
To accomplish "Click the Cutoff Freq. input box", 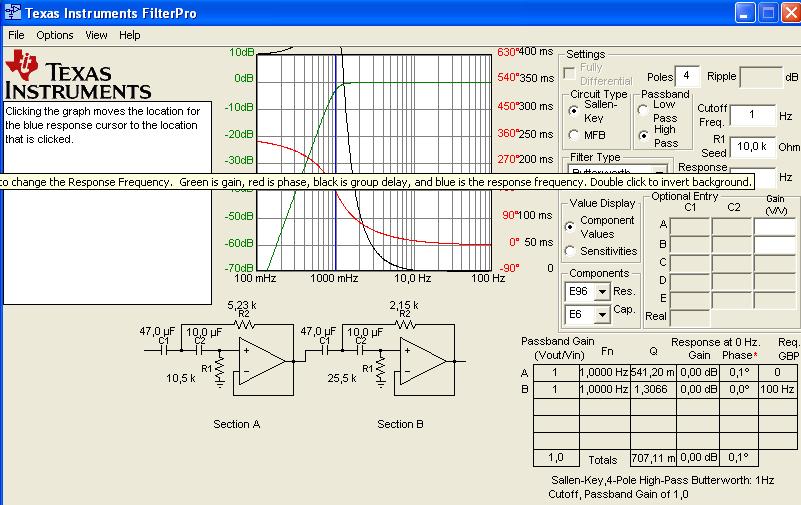I will coord(752,115).
